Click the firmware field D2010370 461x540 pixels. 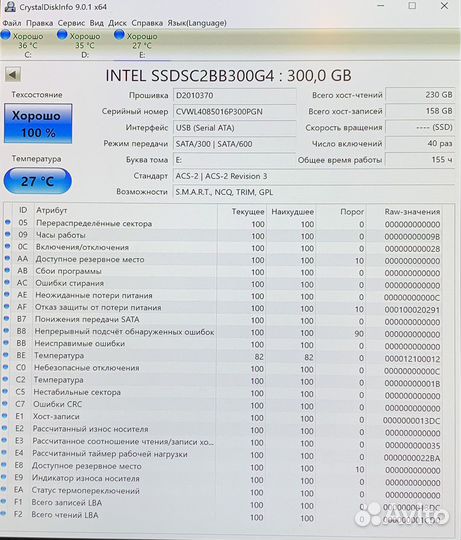[234, 95]
